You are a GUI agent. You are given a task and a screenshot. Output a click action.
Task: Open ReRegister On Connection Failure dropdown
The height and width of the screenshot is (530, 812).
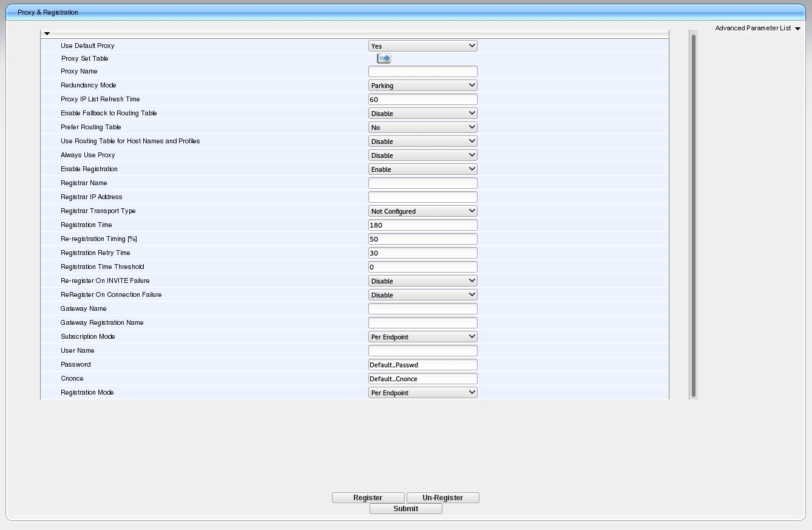click(423, 294)
